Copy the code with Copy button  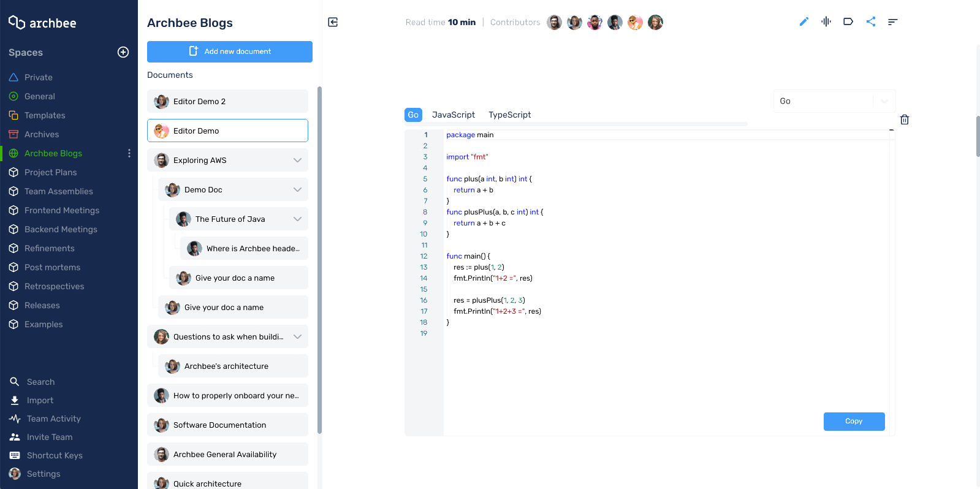(854, 421)
